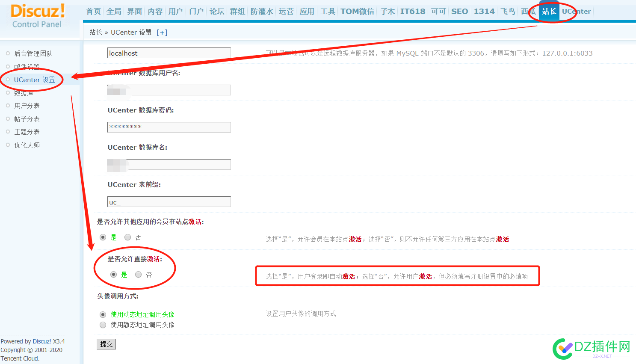
Task: Open the 首页 tab in top navigation
Action: 94,12
